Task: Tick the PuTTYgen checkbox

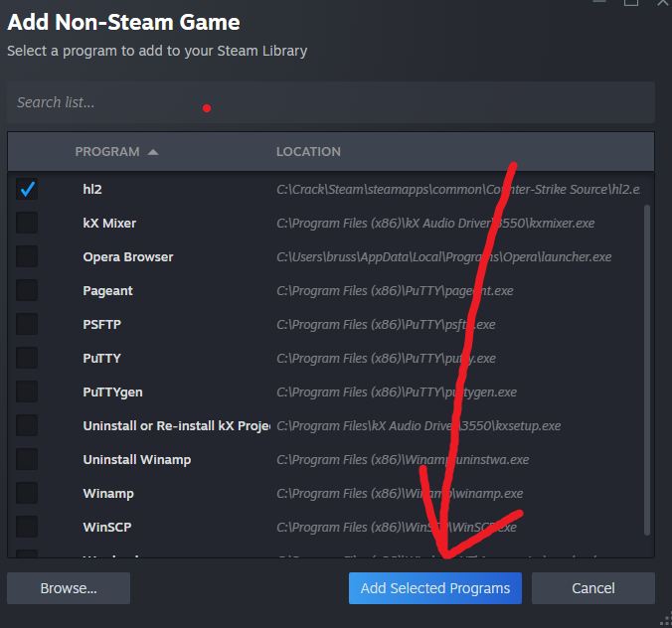Action: coord(27,392)
